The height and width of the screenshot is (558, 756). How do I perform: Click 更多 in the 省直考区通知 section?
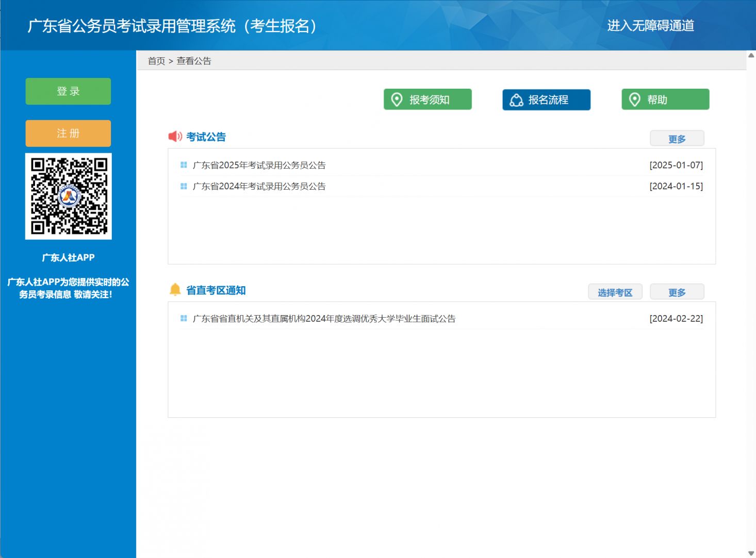coord(677,292)
